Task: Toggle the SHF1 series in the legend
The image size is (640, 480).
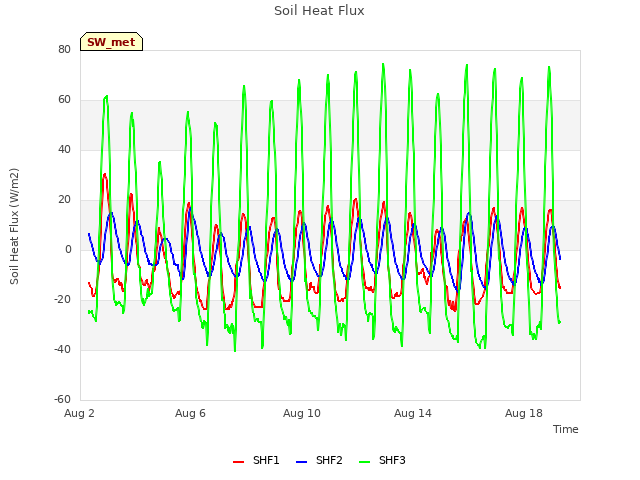Action: pos(256,460)
